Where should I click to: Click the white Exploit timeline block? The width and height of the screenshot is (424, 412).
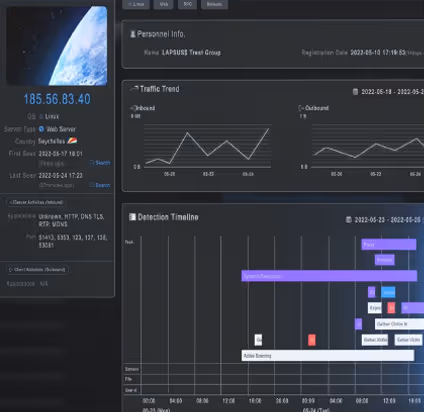click(x=375, y=308)
